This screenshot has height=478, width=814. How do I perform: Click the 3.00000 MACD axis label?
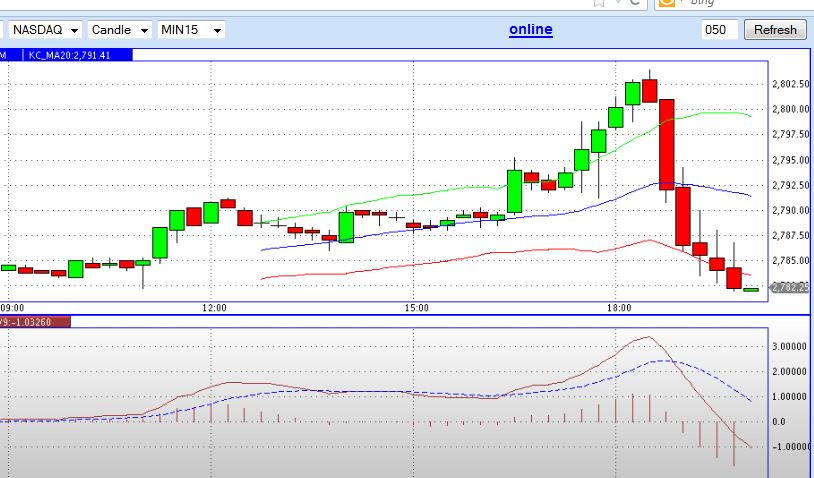pyautogui.click(x=790, y=347)
